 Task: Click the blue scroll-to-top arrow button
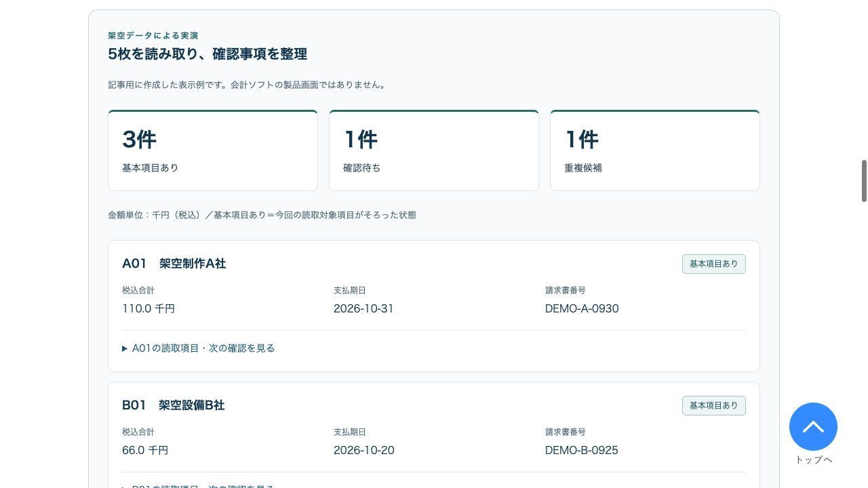click(x=813, y=426)
